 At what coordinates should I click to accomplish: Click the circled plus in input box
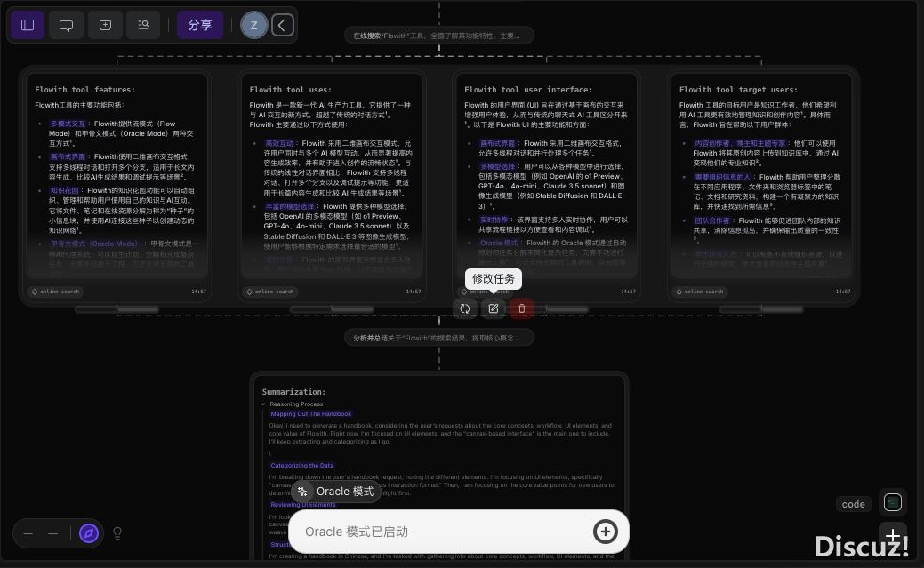click(x=606, y=532)
